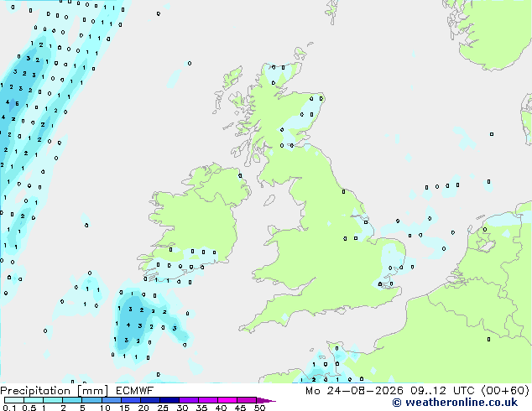Select the 0.1–0.5 mm legend swatch
532x411 pixels.
coord(14,400)
